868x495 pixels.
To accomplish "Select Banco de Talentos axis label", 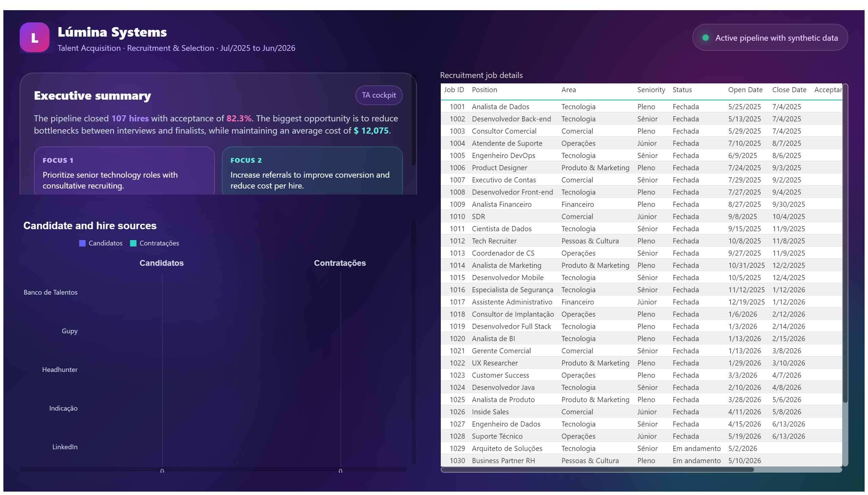I will [x=51, y=292].
